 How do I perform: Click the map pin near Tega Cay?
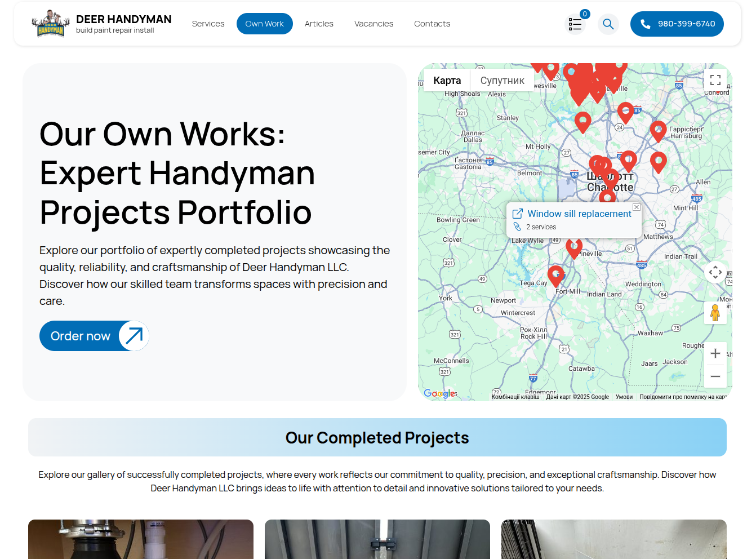pyautogui.click(x=556, y=276)
